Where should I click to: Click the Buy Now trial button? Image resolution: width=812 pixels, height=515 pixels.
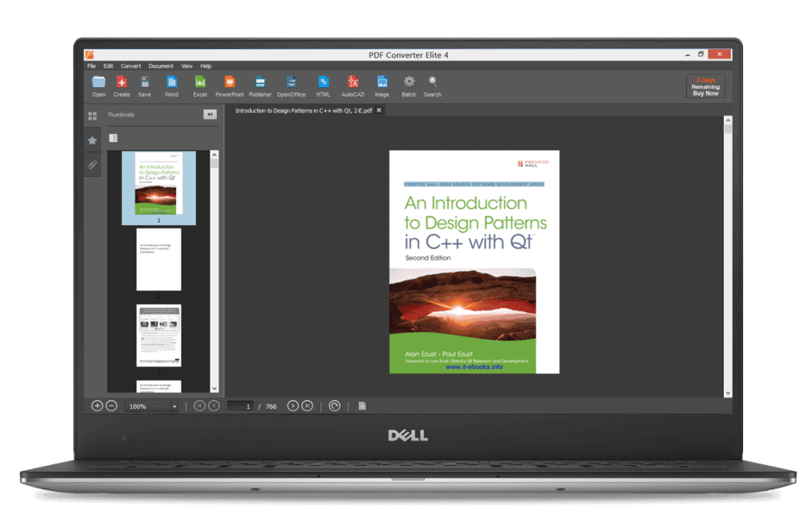[x=705, y=86]
